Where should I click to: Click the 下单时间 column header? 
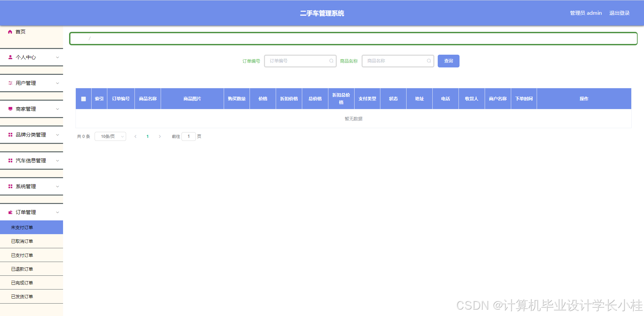tap(524, 99)
